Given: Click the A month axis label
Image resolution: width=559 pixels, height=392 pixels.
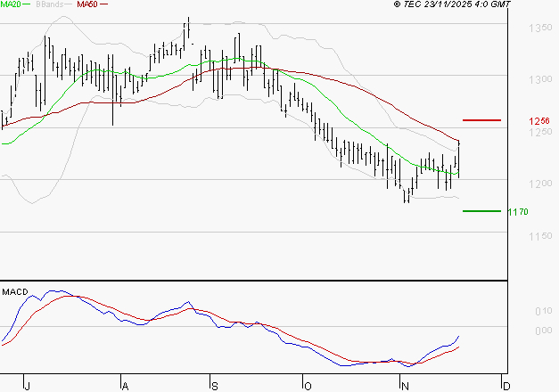Looking at the screenshot, I should (x=125, y=387).
